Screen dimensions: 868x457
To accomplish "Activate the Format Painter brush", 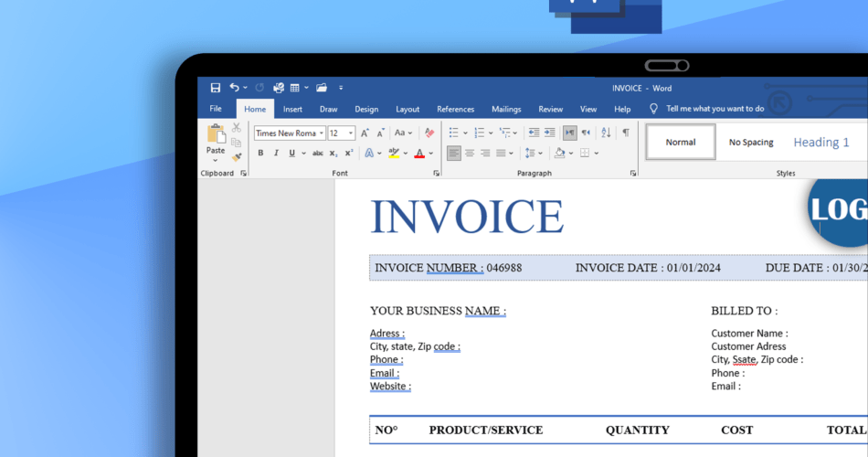I will (x=237, y=157).
